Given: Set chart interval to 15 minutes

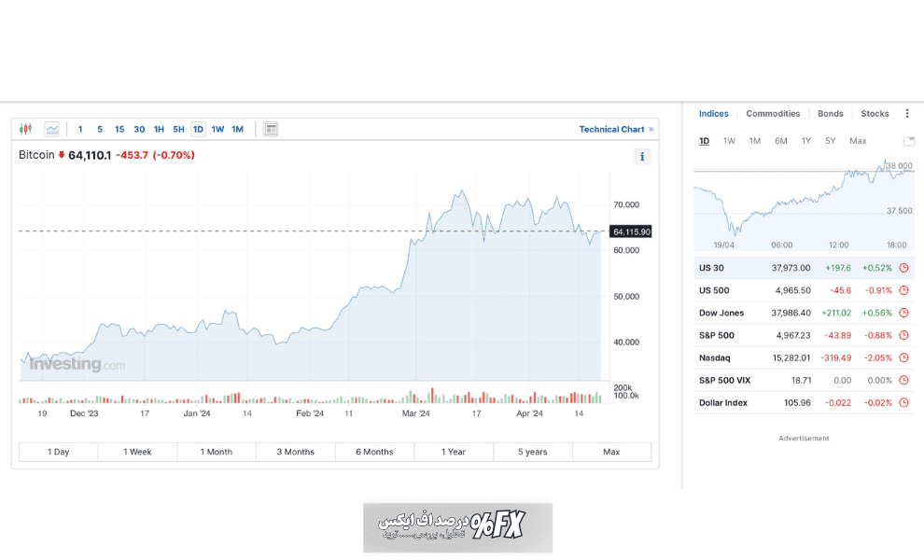Looking at the screenshot, I should click(x=119, y=129).
